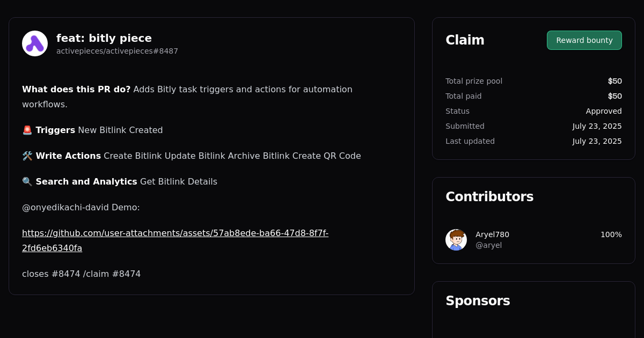Viewport: 644px width, 338px height.
Task: Click the magnifier emoji beside Search and Analytics
Action: tap(27, 181)
